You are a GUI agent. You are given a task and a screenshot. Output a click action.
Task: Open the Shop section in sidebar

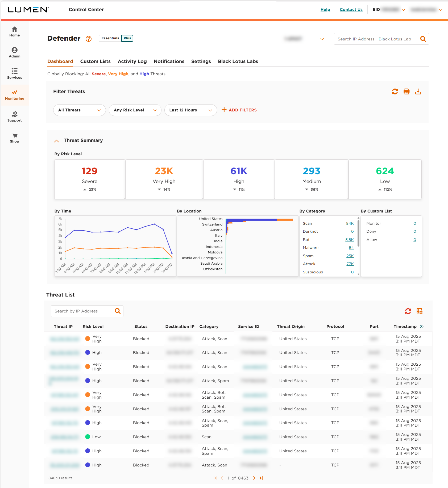(x=14, y=138)
